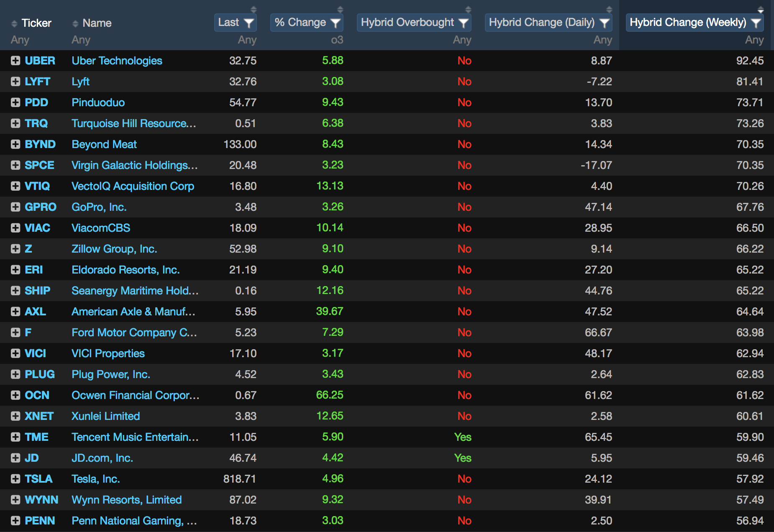Click the 66.25 % change value for OCN
The height and width of the screenshot is (532, 774).
330,395
